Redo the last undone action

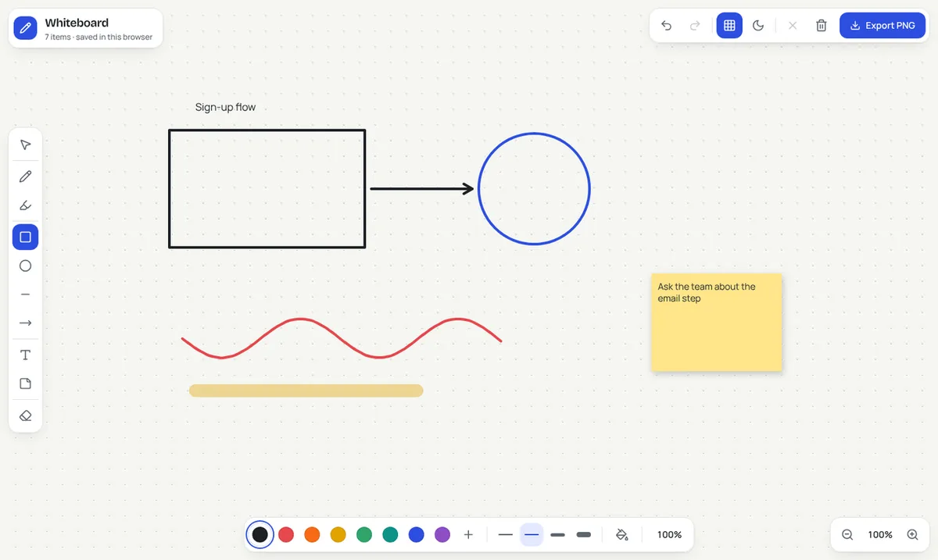(x=695, y=26)
